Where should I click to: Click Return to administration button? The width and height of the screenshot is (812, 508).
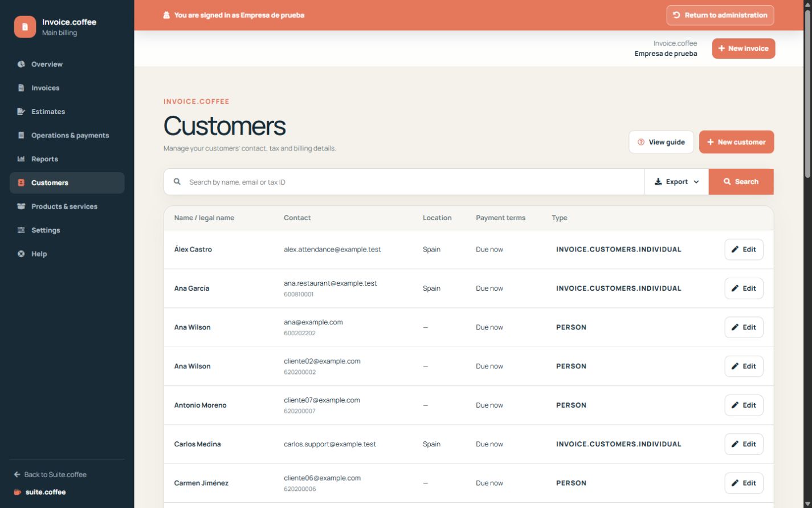720,15
